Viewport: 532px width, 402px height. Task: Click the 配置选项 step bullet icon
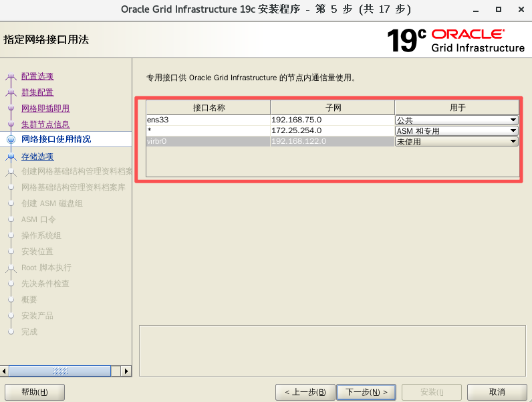(x=11, y=76)
